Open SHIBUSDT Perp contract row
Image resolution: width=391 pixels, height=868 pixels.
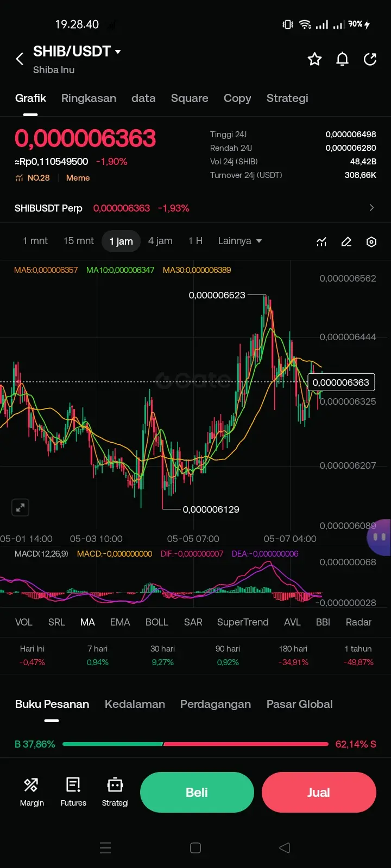point(195,208)
